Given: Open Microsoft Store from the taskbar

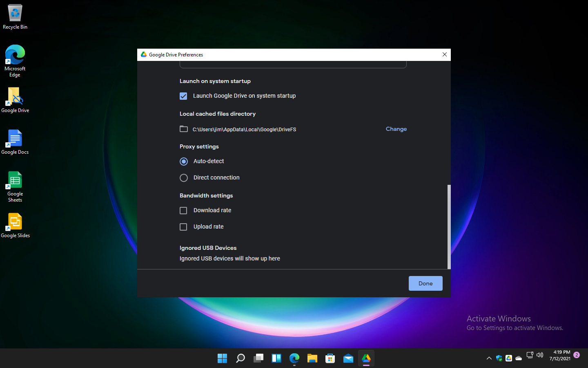Looking at the screenshot, I should (x=330, y=358).
